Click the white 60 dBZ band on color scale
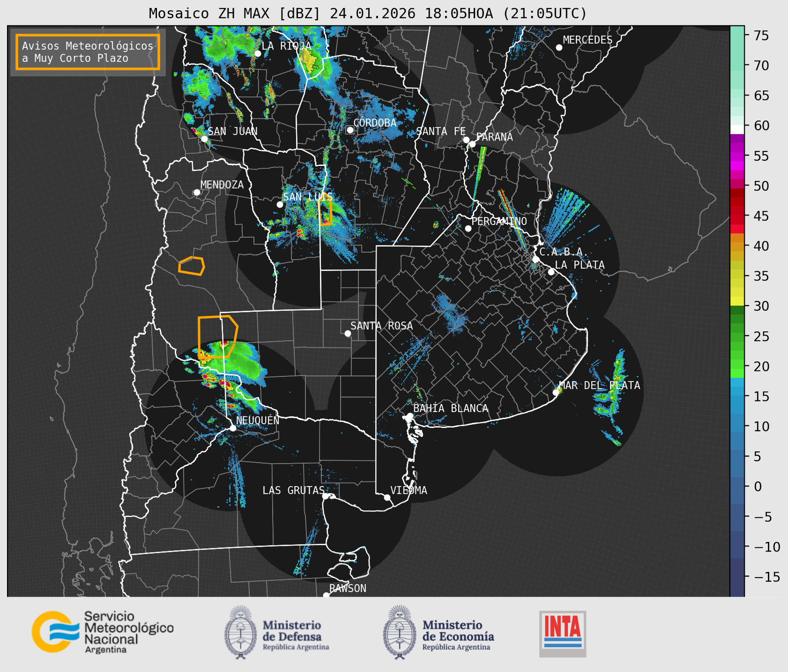Image resolution: width=788 pixels, height=672 pixels. point(737,129)
